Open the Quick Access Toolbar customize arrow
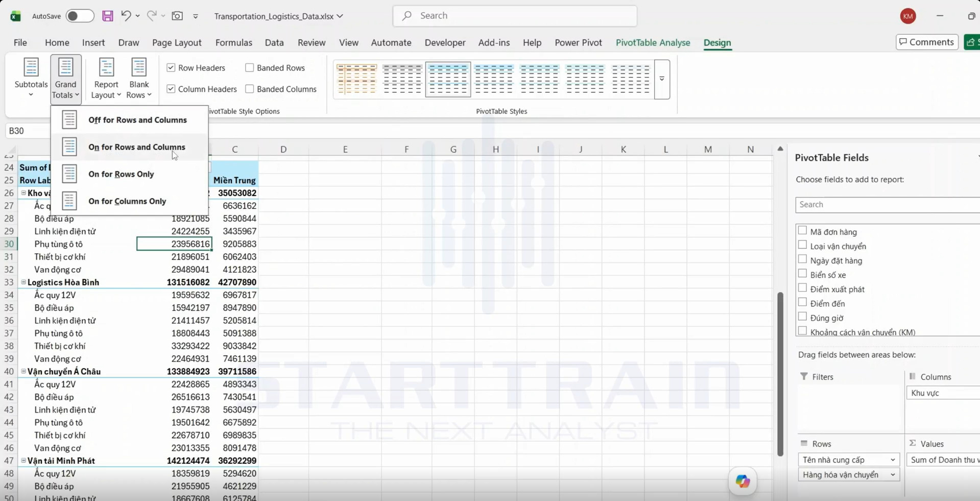 pyautogui.click(x=196, y=16)
